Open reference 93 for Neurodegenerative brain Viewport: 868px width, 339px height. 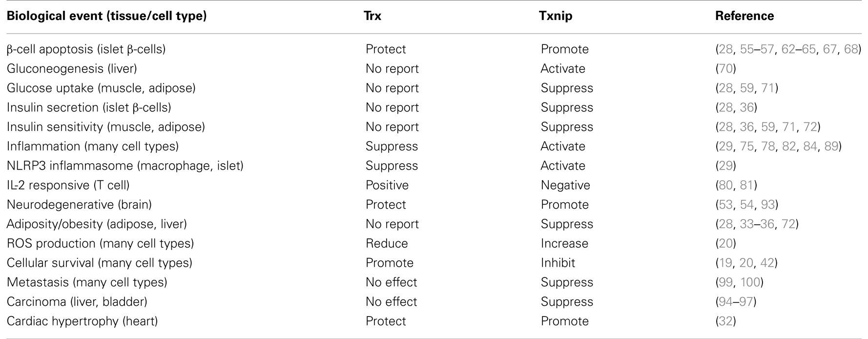(x=768, y=205)
